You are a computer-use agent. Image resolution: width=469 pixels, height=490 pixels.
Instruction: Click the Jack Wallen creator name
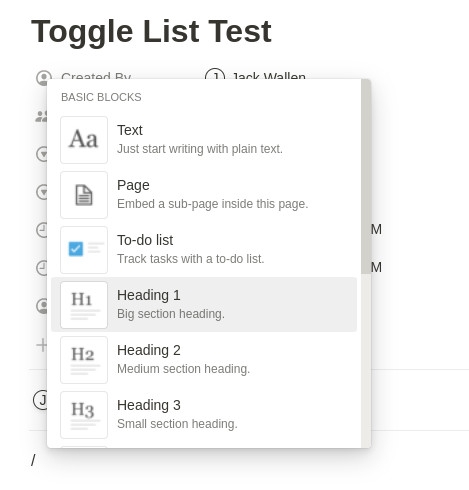coord(269,77)
